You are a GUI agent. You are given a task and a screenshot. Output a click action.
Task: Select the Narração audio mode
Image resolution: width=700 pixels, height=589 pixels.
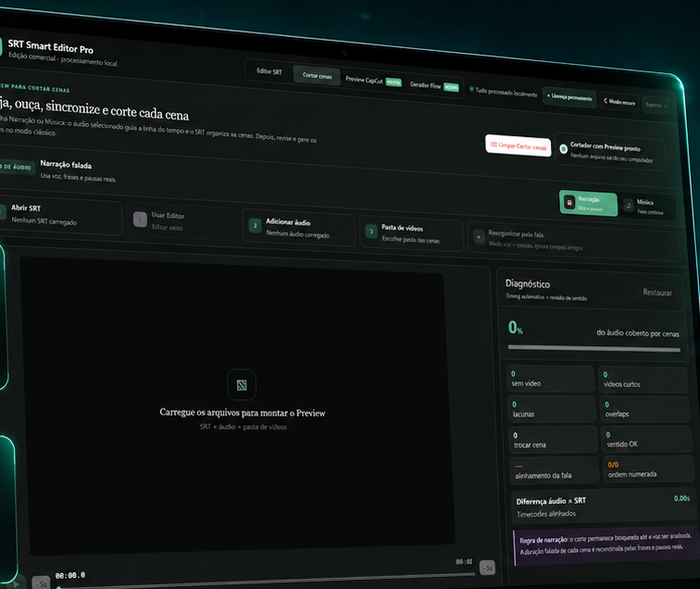tap(588, 203)
